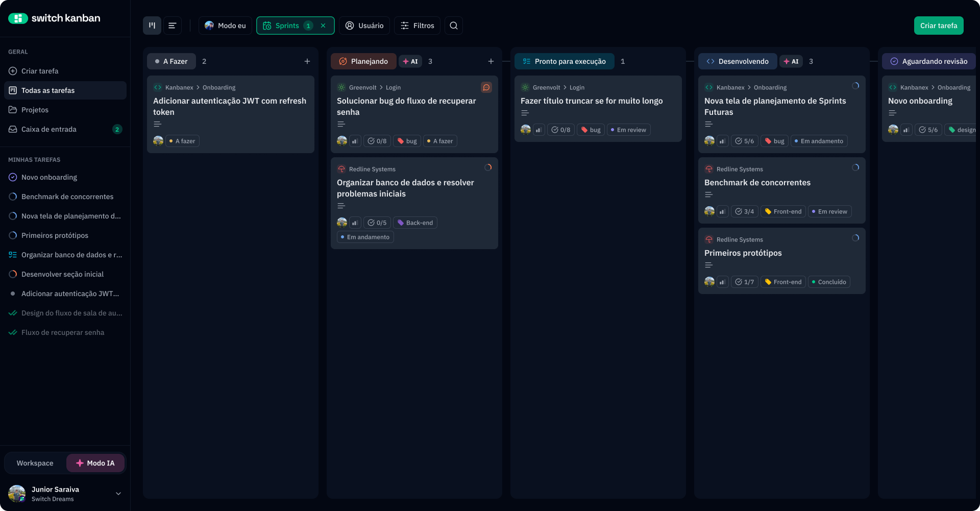Mark Novo onboarding task circle as done
The image size is (980, 511).
[x=12, y=177]
